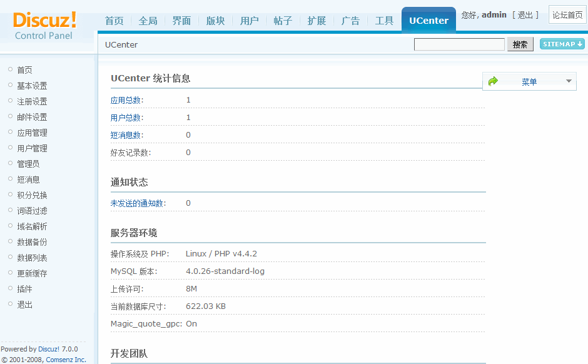Open 基本设置 in the sidebar
The width and height of the screenshot is (588, 364).
coord(32,86)
